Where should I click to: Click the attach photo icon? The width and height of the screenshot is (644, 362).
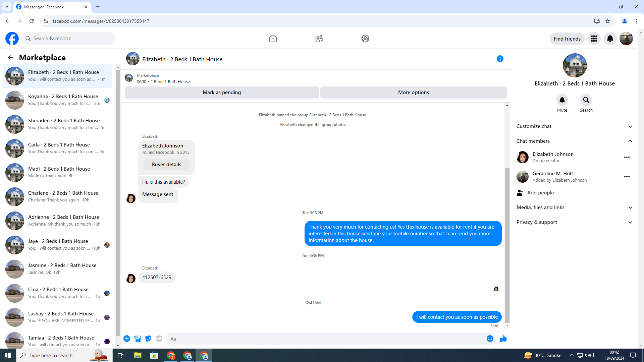point(138,339)
